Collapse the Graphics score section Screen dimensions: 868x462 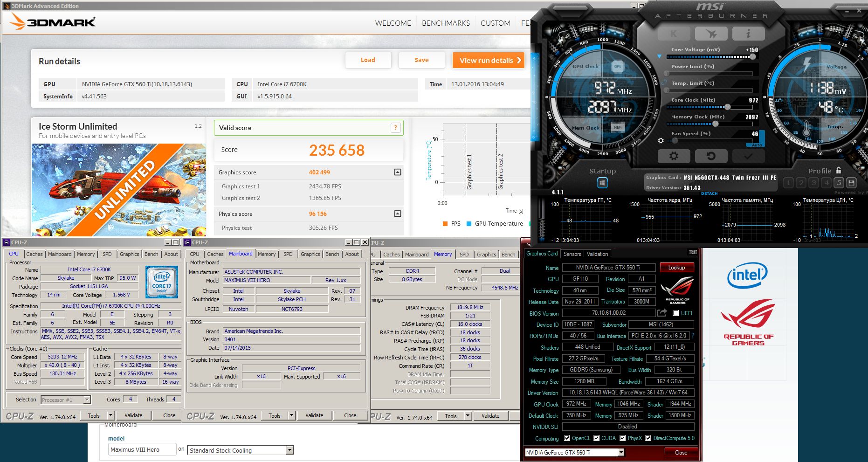[x=398, y=172]
